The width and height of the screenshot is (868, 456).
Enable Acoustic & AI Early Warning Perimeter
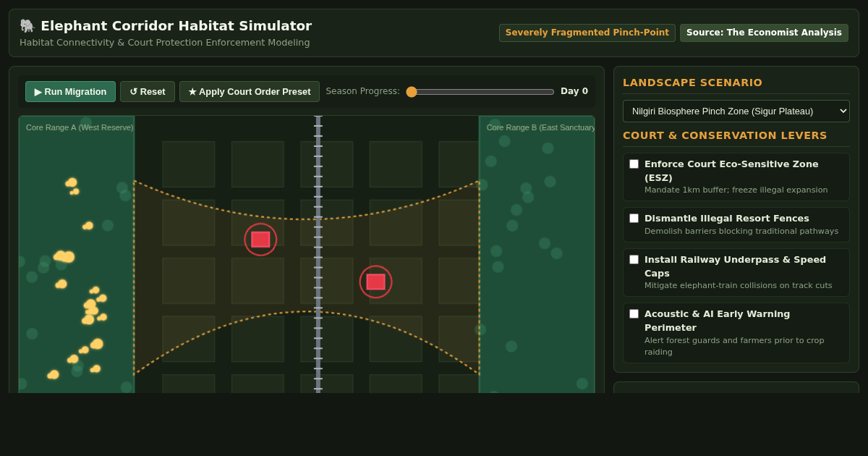(634, 314)
